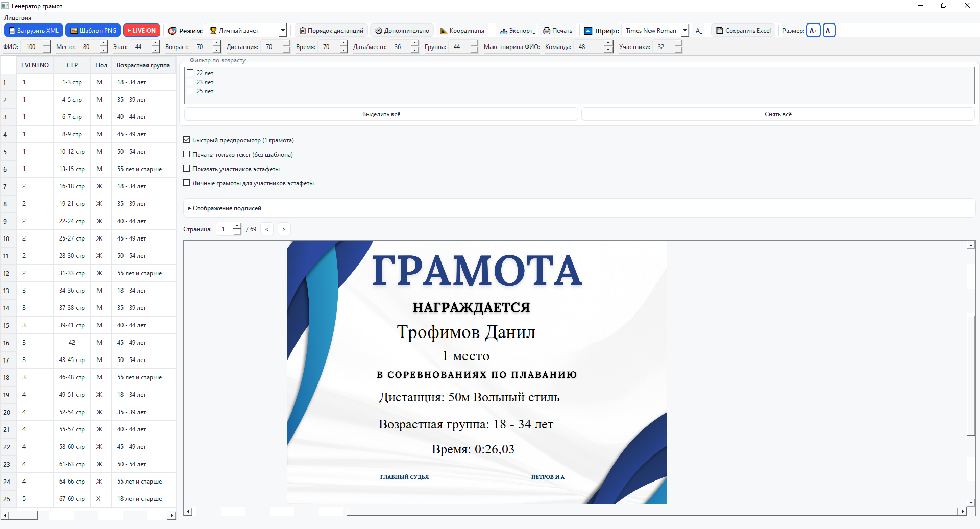Uncheck Быстрый предпросмотр (1 грамота)
980x529 pixels.
[187, 140]
